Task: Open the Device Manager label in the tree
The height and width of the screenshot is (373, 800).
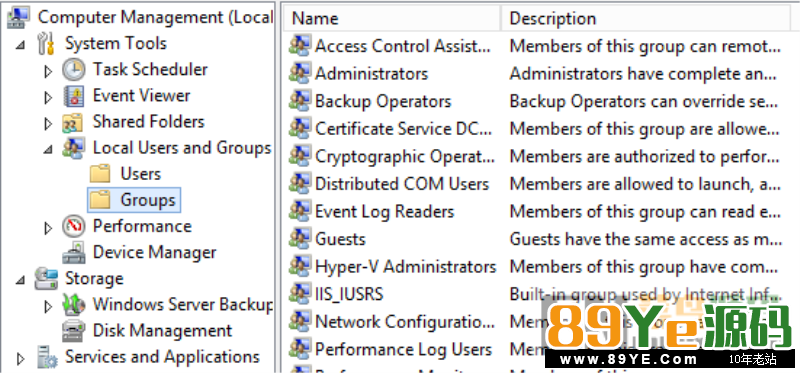Action: click(154, 253)
